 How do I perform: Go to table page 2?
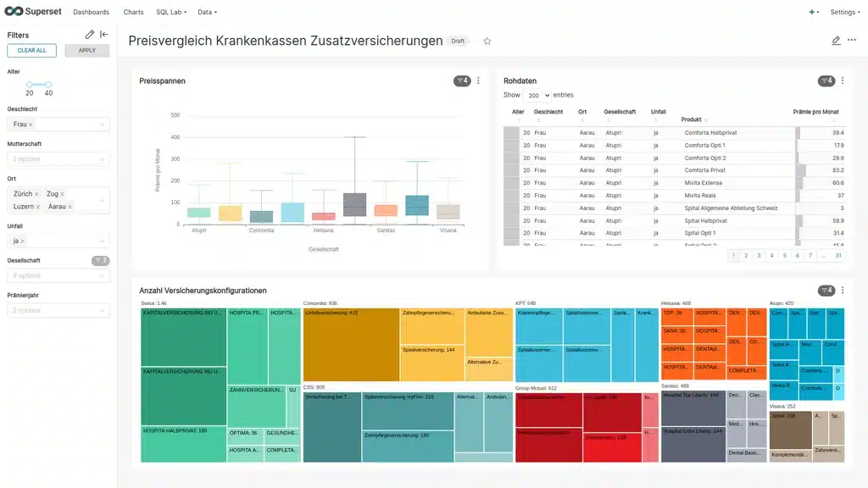(x=746, y=256)
